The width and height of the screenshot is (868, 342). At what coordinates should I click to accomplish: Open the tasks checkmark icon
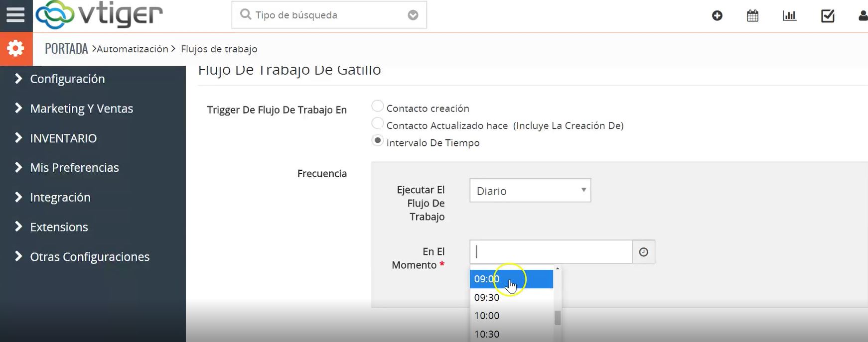(x=828, y=15)
